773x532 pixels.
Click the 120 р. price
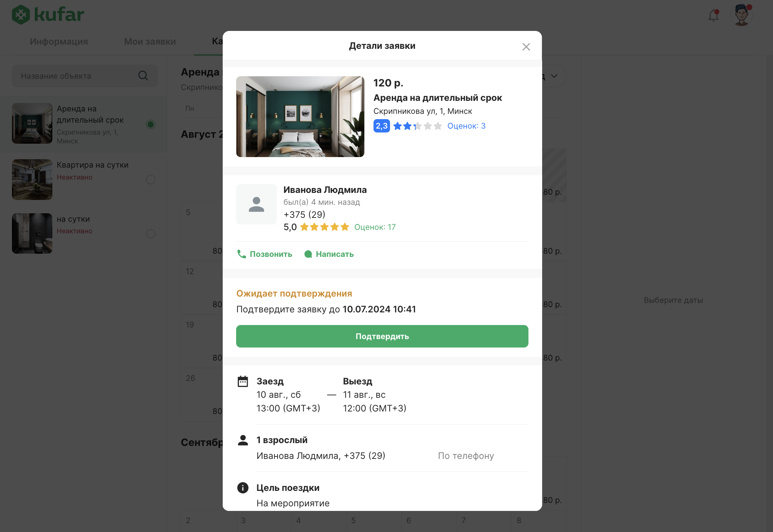point(388,83)
